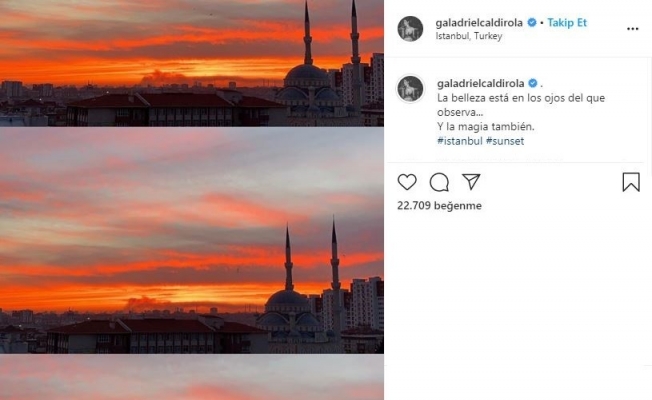Image resolution: width=652 pixels, height=400 pixels.
Task: Open comments with the speech bubble icon
Action: 439,182
